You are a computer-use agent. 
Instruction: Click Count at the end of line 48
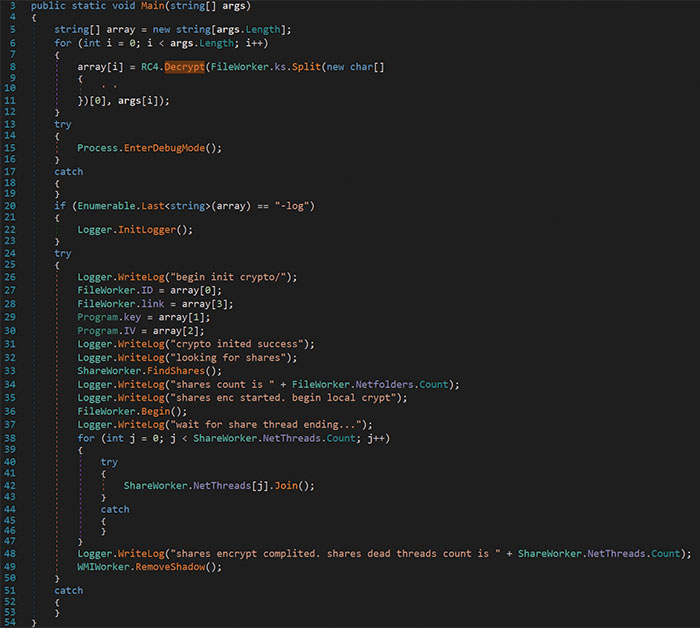click(665, 554)
